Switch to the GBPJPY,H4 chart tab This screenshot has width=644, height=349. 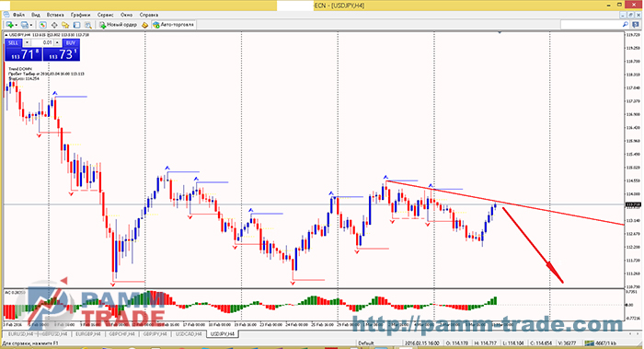155,334
